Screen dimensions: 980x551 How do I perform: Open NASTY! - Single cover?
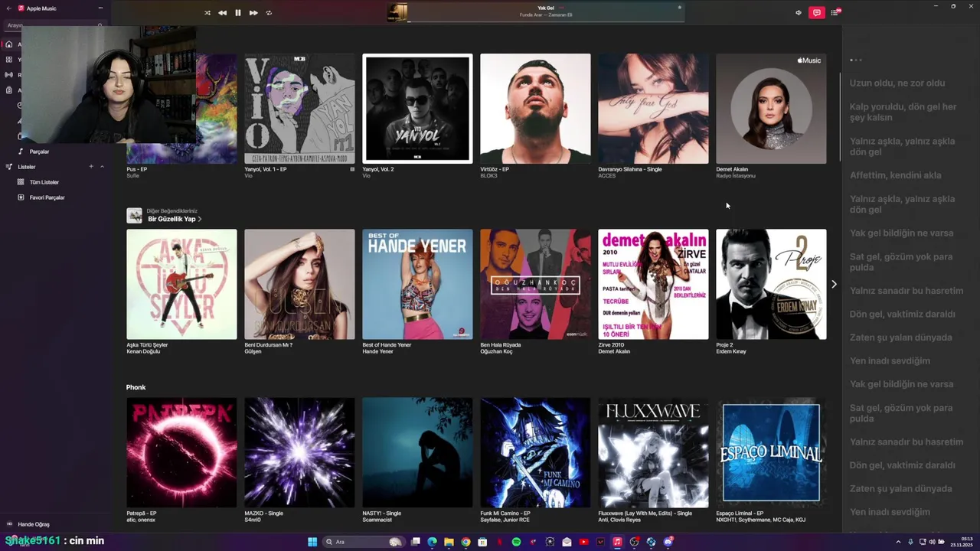pyautogui.click(x=417, y=452)
